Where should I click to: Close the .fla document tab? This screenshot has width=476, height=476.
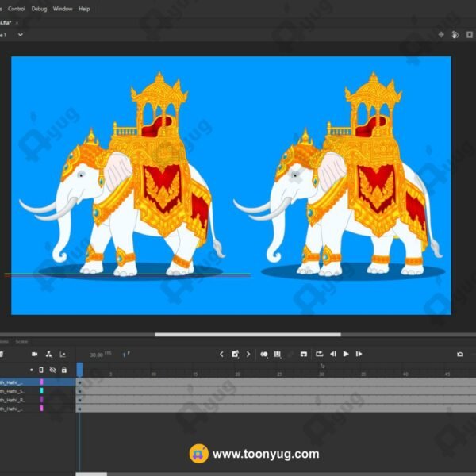click(17, 23)
